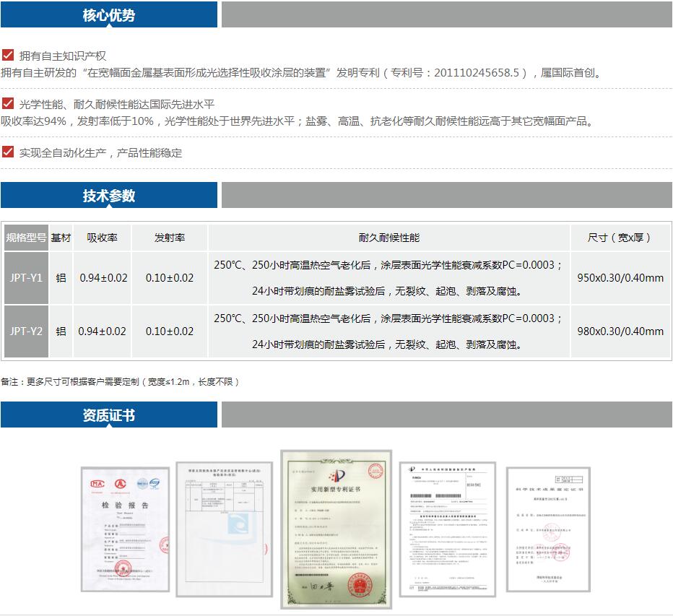Click the 备注 custom size note text
The image size is (673, 616).
pos(120,381)
